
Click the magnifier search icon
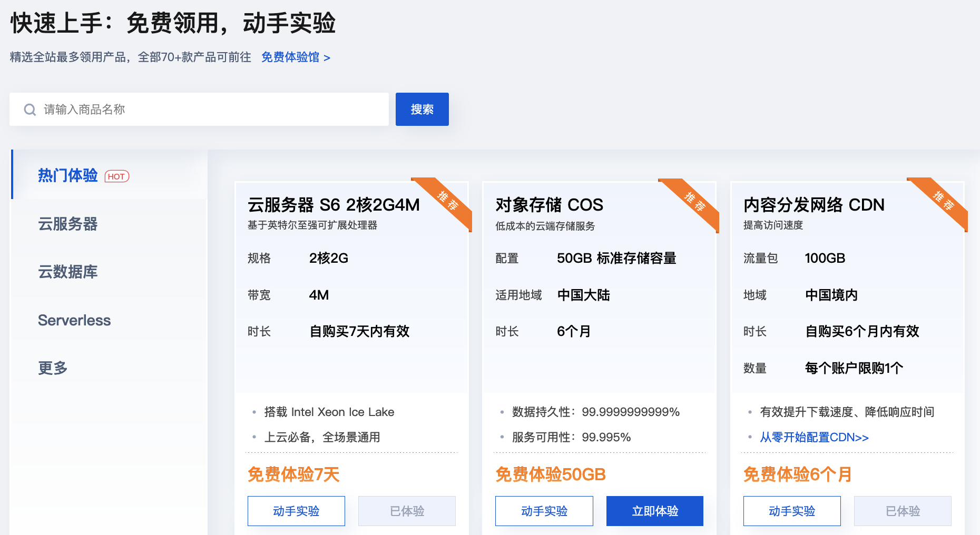(x=29, y=109)
